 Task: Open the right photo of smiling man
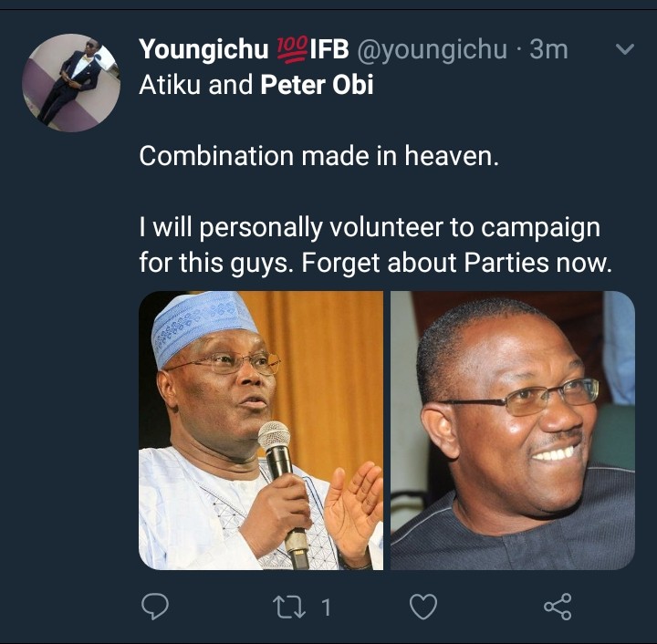click(x=512, y=431)
